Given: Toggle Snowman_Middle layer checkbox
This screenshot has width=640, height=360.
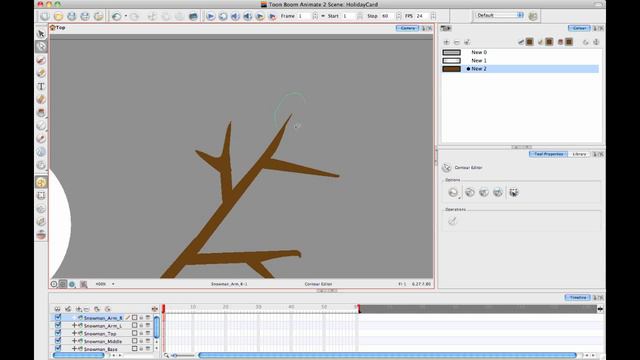Looking at the screenshot, I should pyautogui.click(x=58, y=341).
